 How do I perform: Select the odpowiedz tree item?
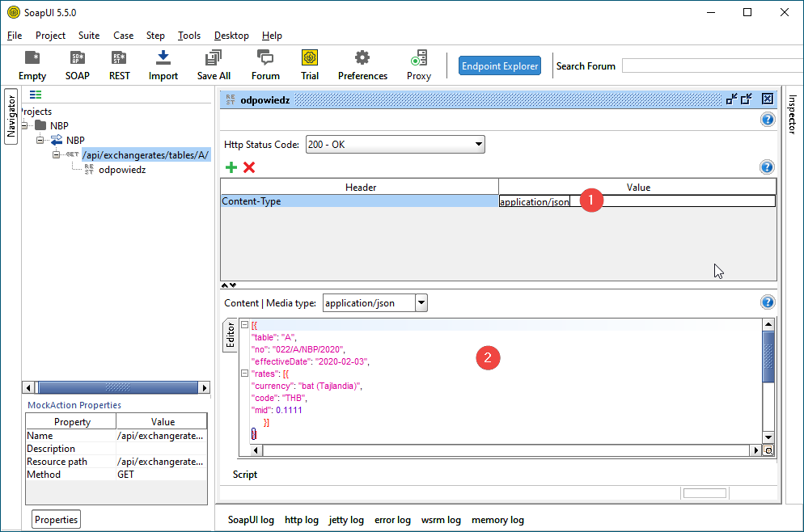(x=122, y=170)
